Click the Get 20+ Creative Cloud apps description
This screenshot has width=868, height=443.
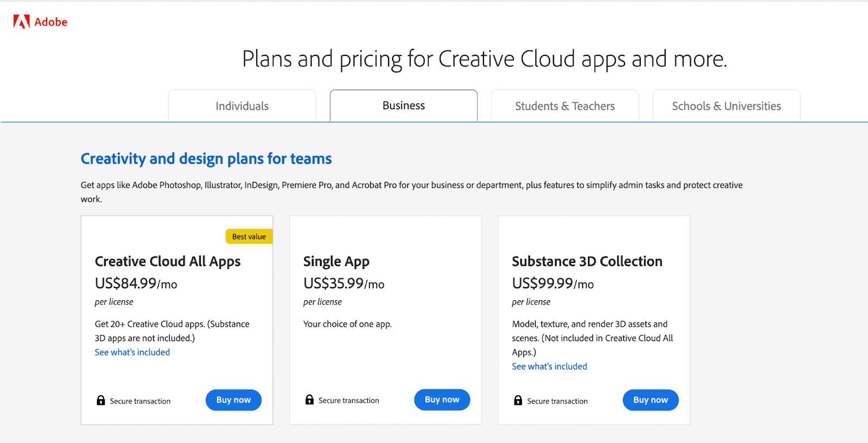pos(172,331)
